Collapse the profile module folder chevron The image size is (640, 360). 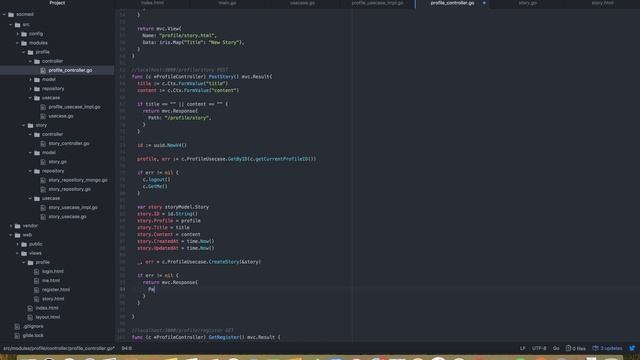(x=24, y=52)
